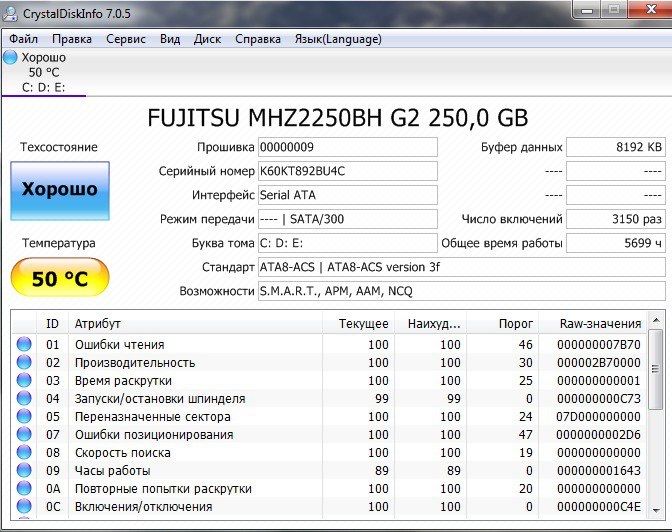Open the Диск menu
Viewport: 672px width, 532px height.
(207, 39)
